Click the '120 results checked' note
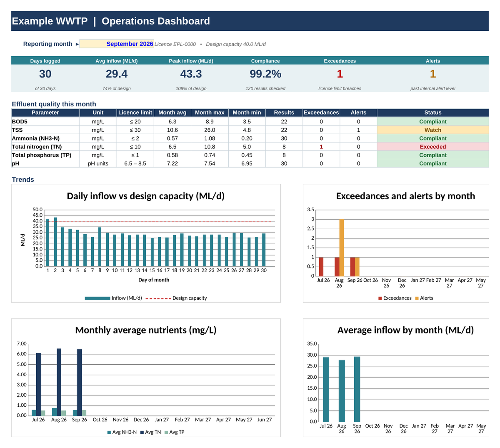The height and width of the screenshot is (448, 500). (265, 88)
